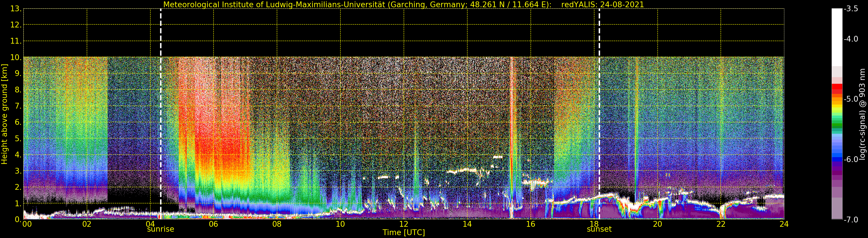Click the '-6.0' label on the colorbar
The height and width of the screenshot is (238, 868).
pos(851,159)
